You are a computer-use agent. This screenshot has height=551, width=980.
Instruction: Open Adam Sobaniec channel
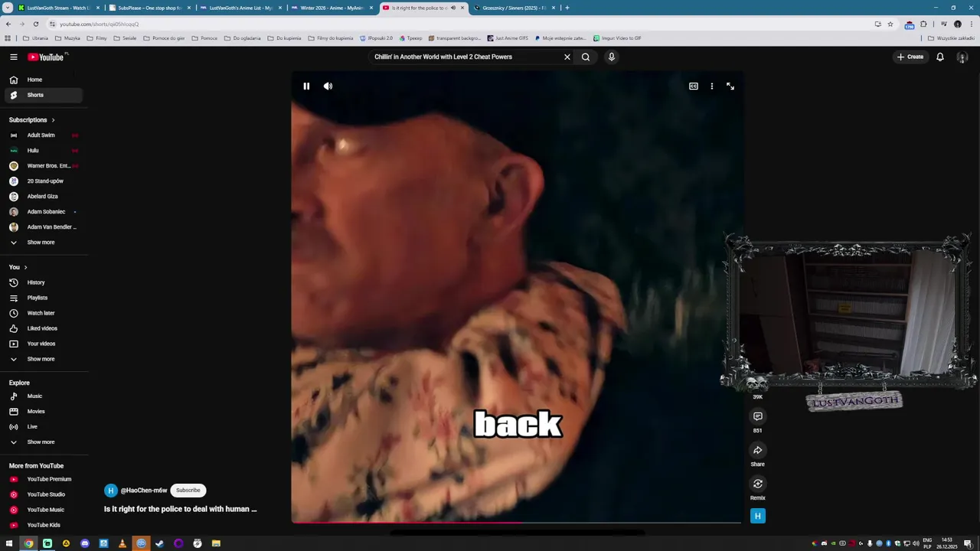click(x=44, y=212)
